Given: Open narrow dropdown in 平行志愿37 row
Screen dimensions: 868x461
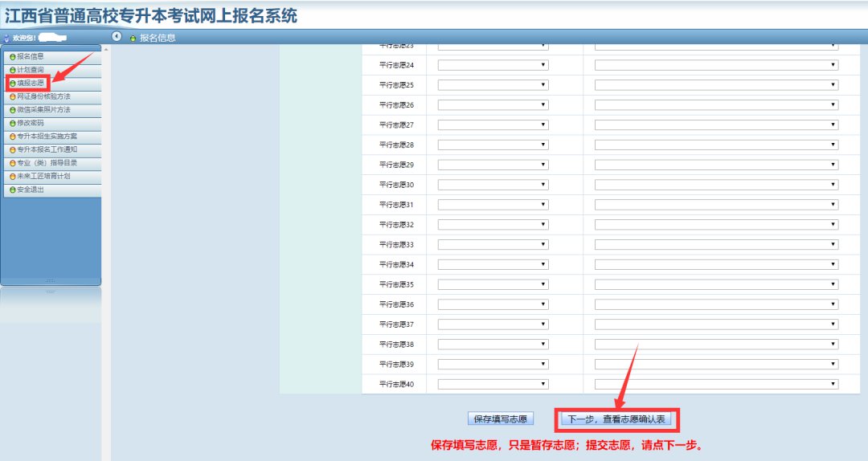Looking at the screenshot, I should tap(493, 324).
